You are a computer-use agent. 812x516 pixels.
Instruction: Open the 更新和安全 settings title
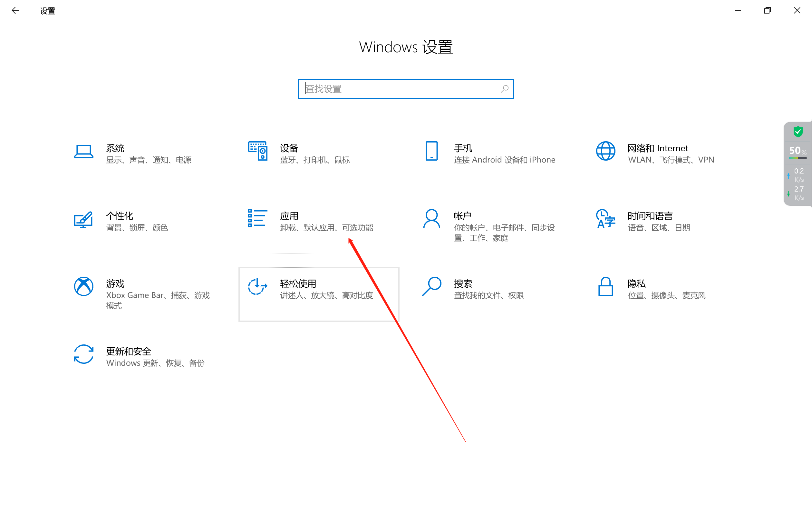tap(129, 351)
